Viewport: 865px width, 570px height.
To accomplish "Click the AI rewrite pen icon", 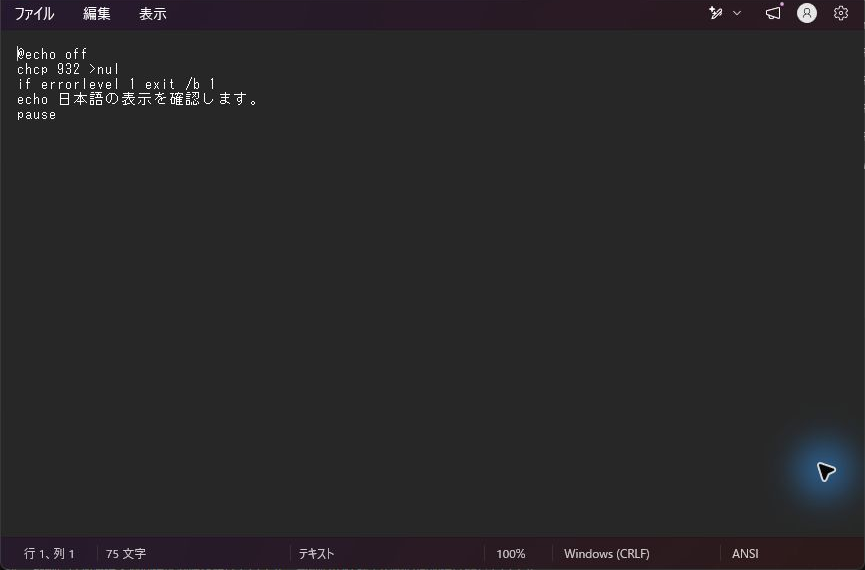I will pyautogui.click(x=716, y=13).
